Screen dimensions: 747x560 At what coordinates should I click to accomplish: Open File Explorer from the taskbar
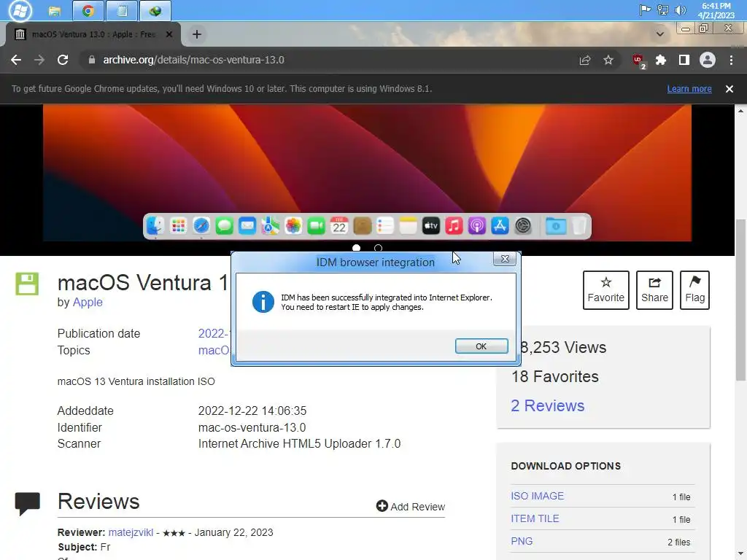(x=55, y=11)
